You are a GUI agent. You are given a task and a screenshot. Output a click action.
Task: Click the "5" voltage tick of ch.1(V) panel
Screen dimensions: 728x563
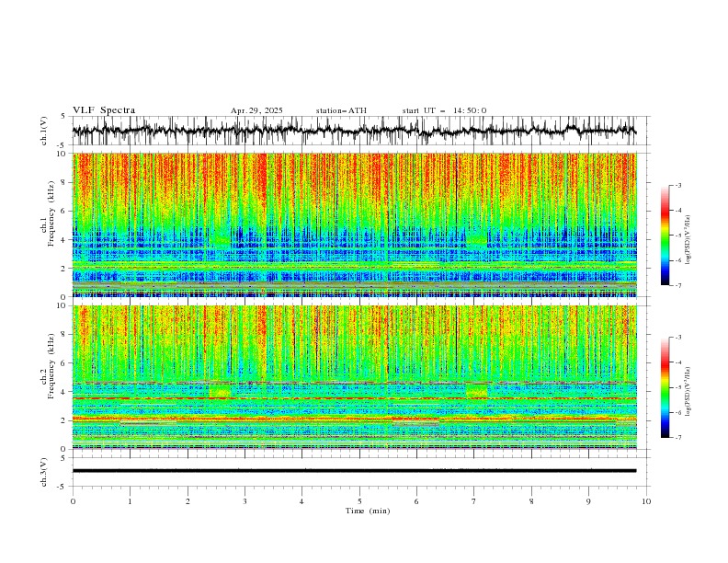coord(63,117)
